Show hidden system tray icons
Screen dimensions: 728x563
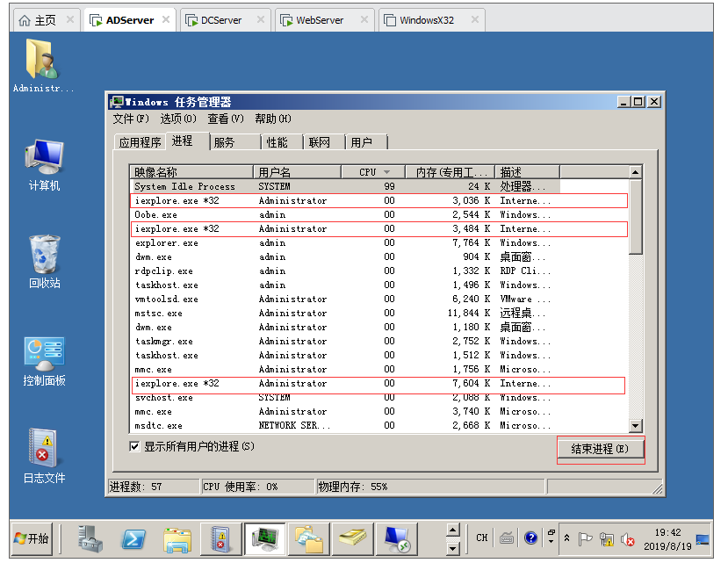pyautogui.click(x=566, y=538)
